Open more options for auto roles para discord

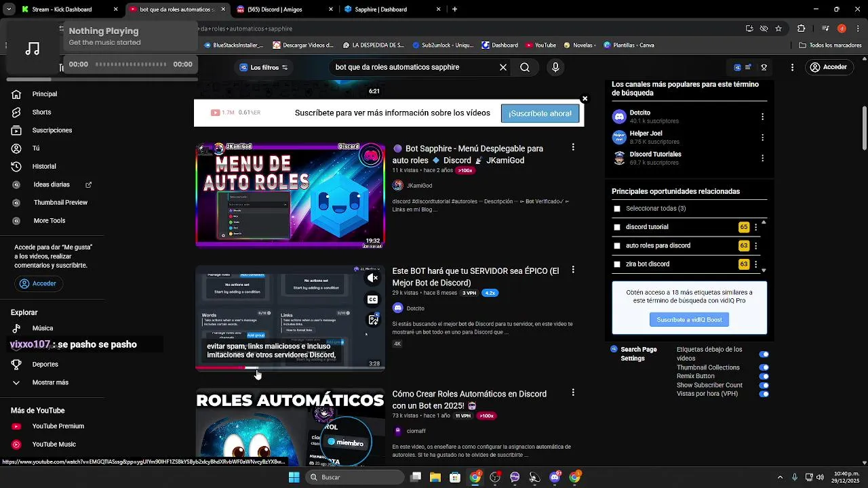click(755, 245)
